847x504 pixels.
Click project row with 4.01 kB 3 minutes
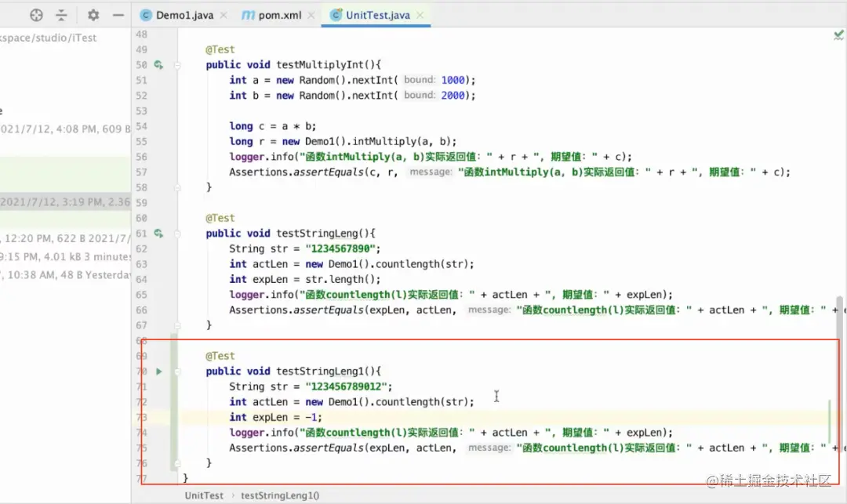[65, 256]
